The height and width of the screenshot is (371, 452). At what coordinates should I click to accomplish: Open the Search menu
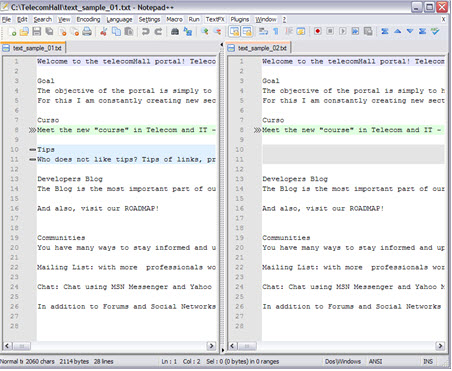coord(43,20)
